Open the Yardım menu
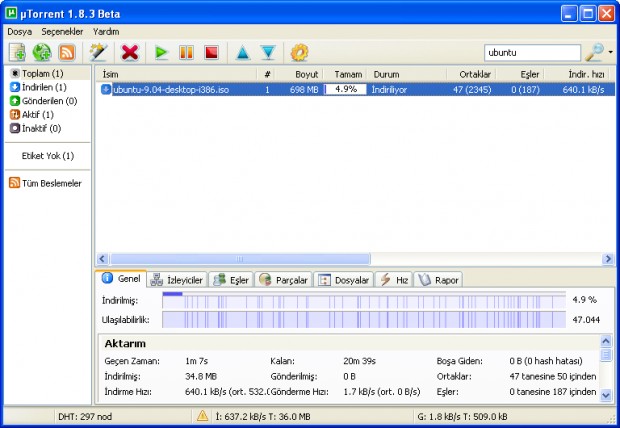620x428 pixels. [x=106, y=32]
